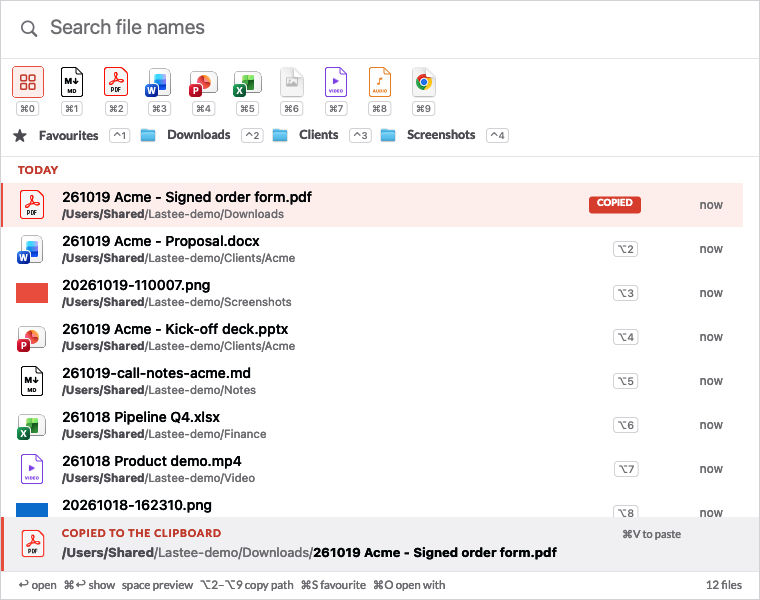Select 261019 Acme - Kick-off deck.pptx file
Screen dimensions: 760x600
[372, 337]
